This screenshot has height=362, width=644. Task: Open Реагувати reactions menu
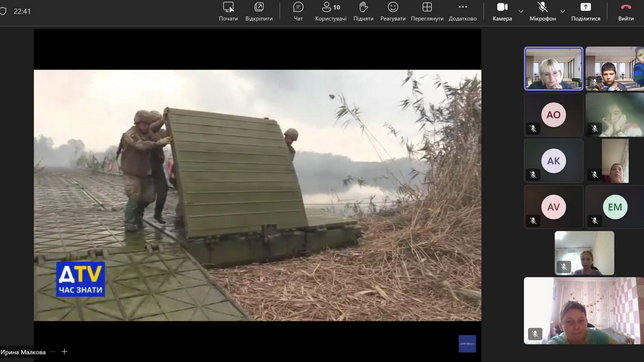point(393,12)
